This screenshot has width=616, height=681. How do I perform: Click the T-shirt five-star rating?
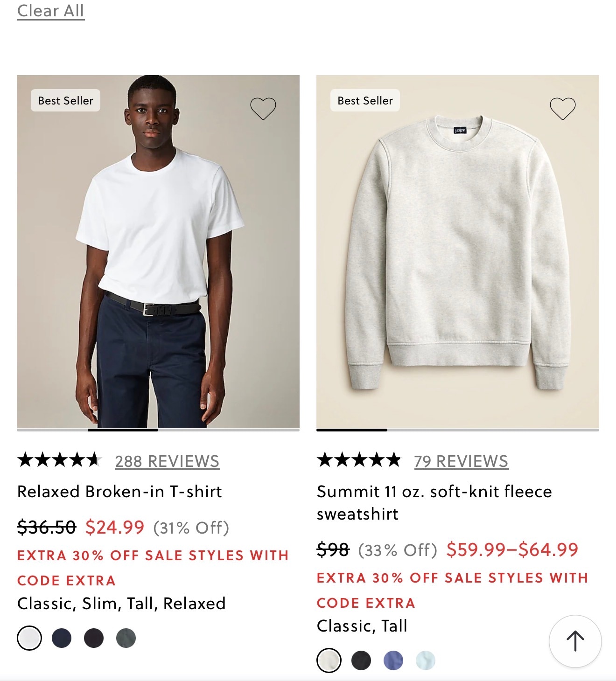coord(59,461)
